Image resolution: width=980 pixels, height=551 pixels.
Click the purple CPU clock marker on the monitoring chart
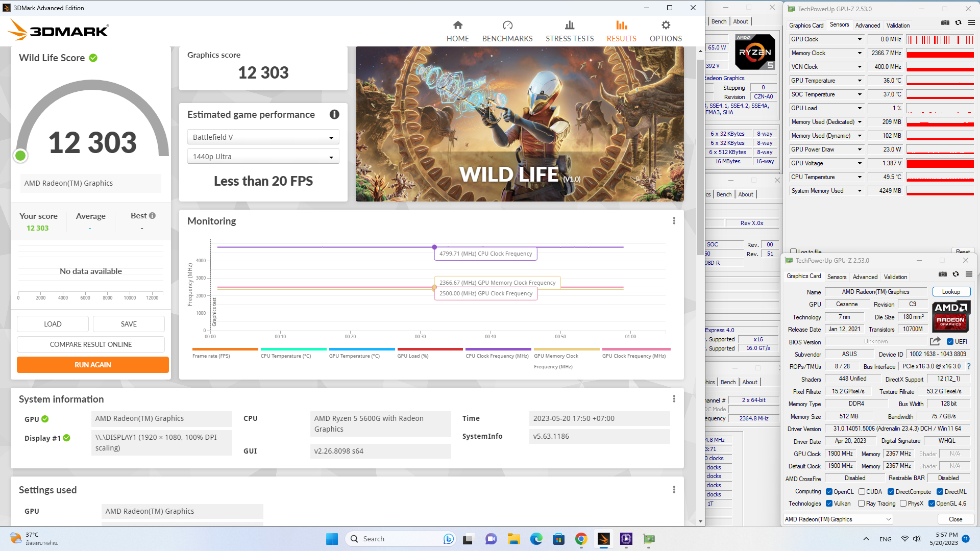click(x=434, y=247)
